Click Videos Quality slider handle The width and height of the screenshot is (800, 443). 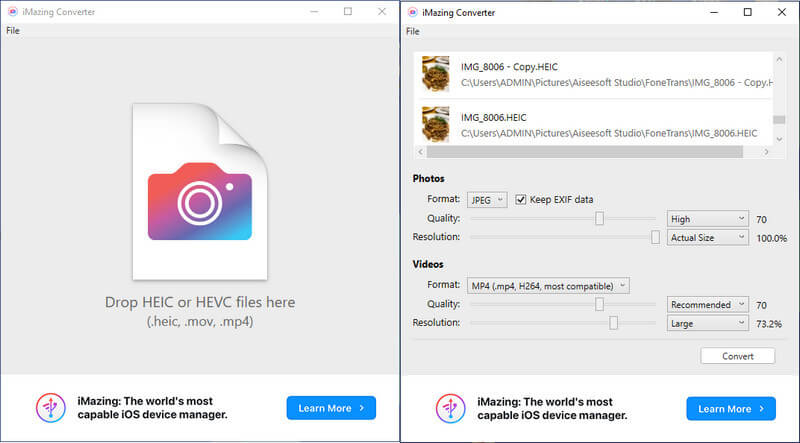pos(599,304)
